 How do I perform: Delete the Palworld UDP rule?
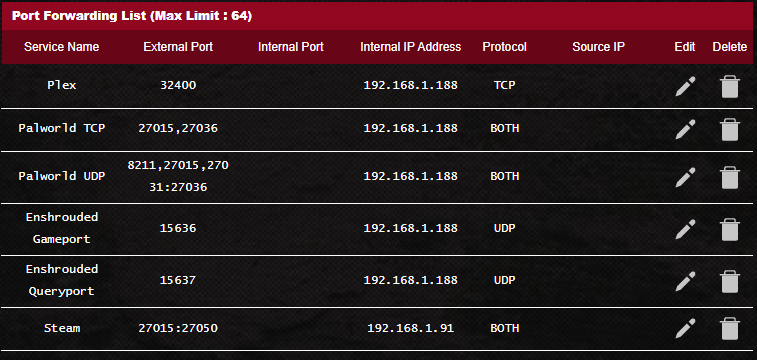729,177
